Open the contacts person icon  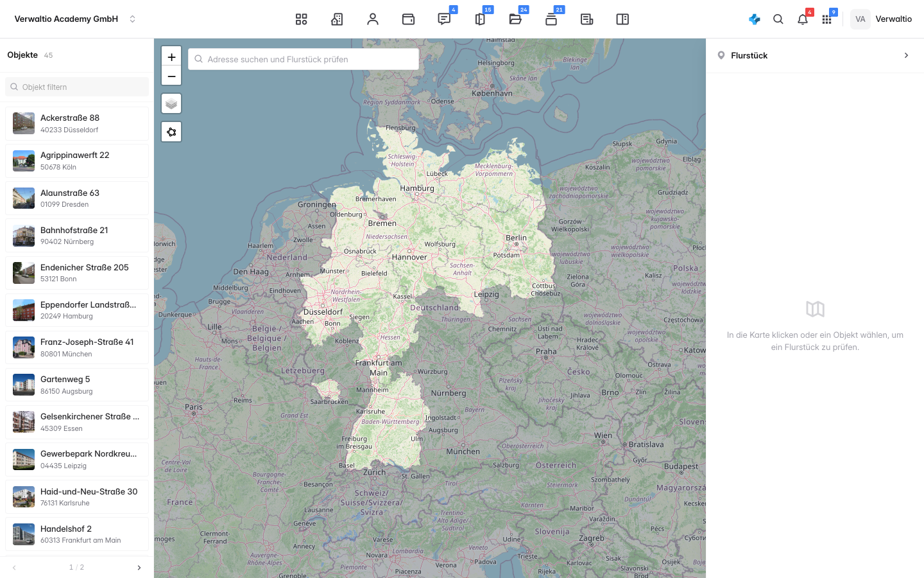[x=373, y=19]
